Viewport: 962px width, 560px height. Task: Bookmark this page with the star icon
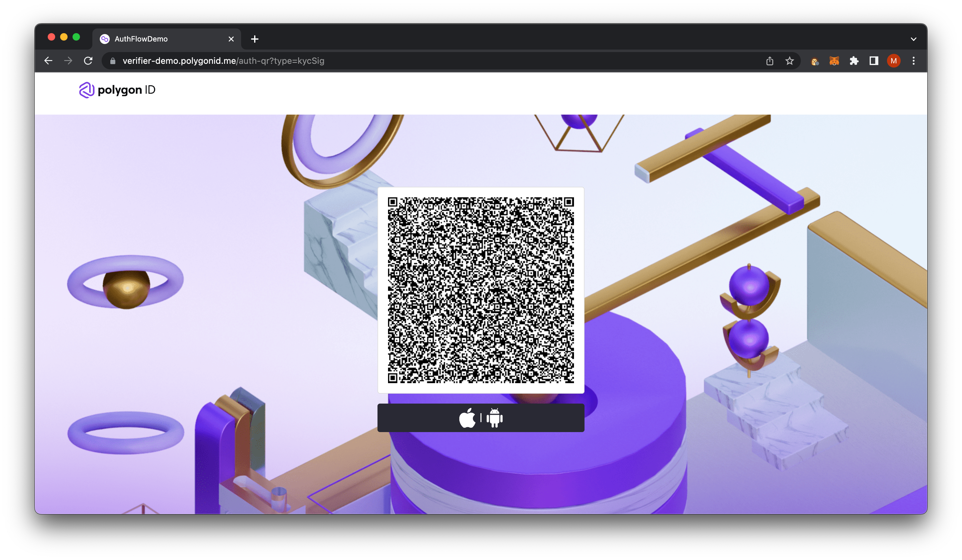(789, 61)
